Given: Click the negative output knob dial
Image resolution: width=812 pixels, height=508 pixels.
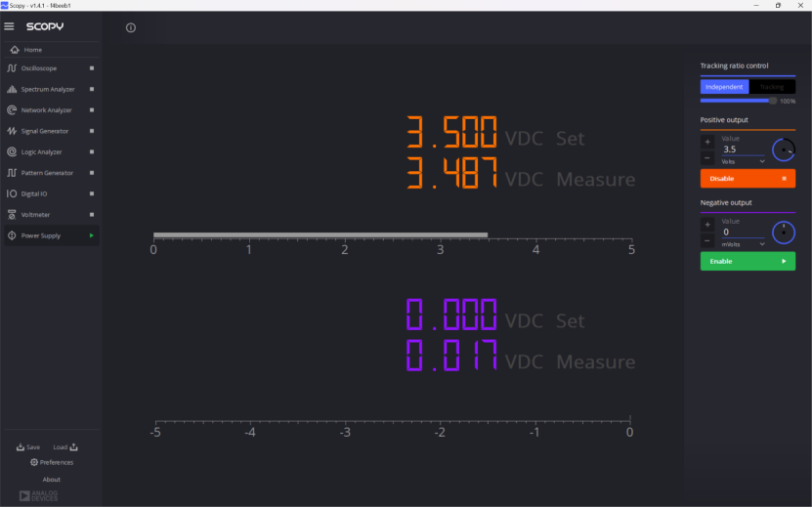Looking at the screenshot, I should 784,233.
